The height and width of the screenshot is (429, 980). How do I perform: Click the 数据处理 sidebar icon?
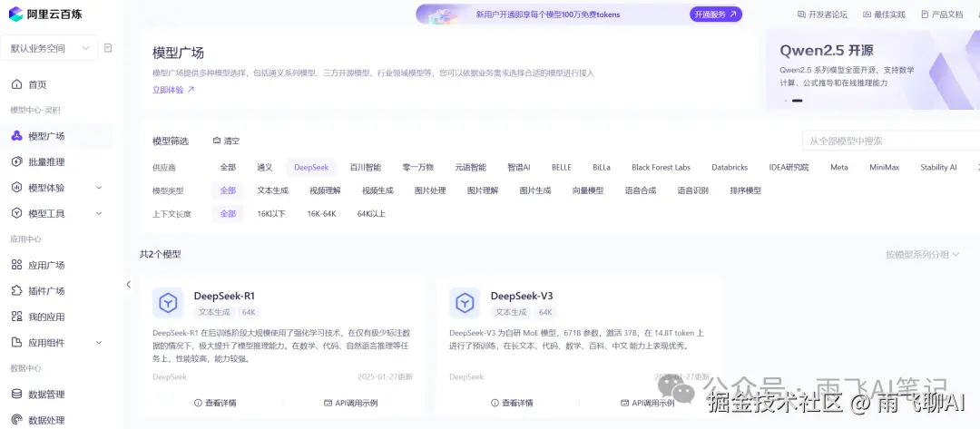tap(17, 420)
